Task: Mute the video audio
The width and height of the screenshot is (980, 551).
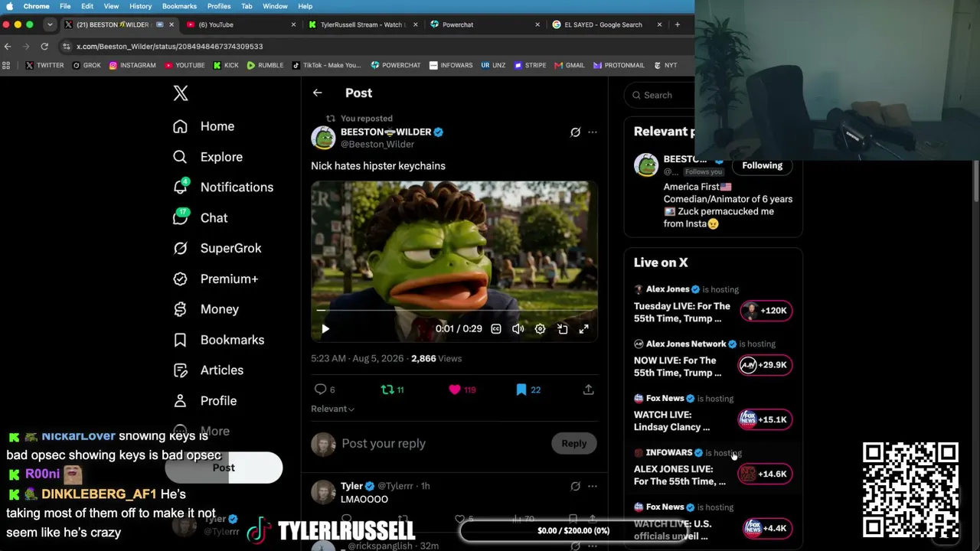Action: 518,329
